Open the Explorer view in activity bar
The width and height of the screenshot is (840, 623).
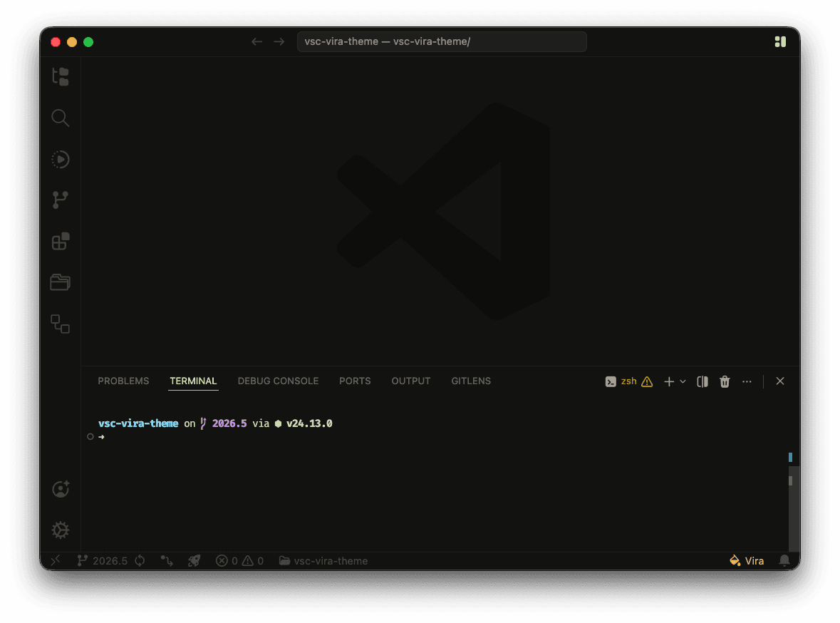(x=60, y=77)
